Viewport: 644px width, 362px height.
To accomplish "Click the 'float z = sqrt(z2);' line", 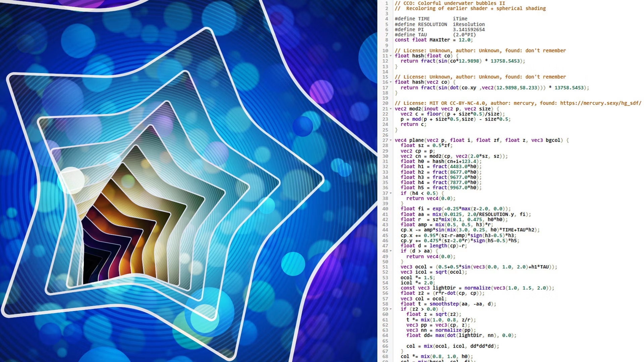I will pos(434,314).
